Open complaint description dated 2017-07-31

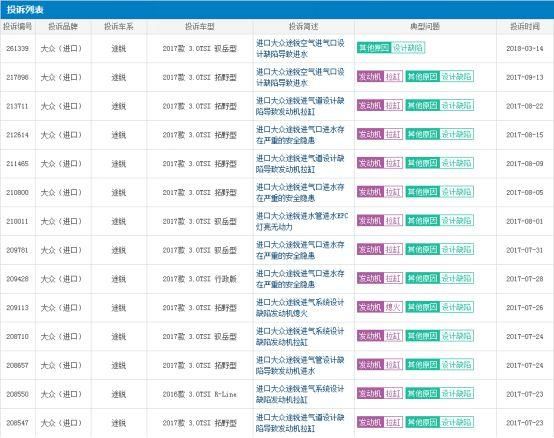click(x=300, y=250)
